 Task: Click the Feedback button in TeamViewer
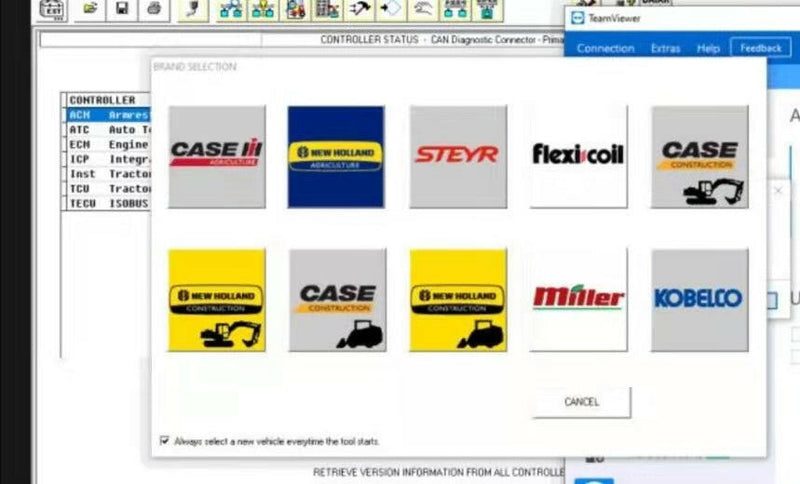coord(761,48)
